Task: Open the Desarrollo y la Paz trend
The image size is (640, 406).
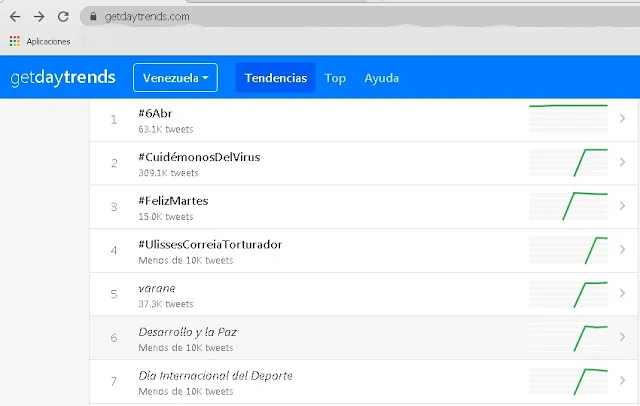Action: tap(187, 332)
